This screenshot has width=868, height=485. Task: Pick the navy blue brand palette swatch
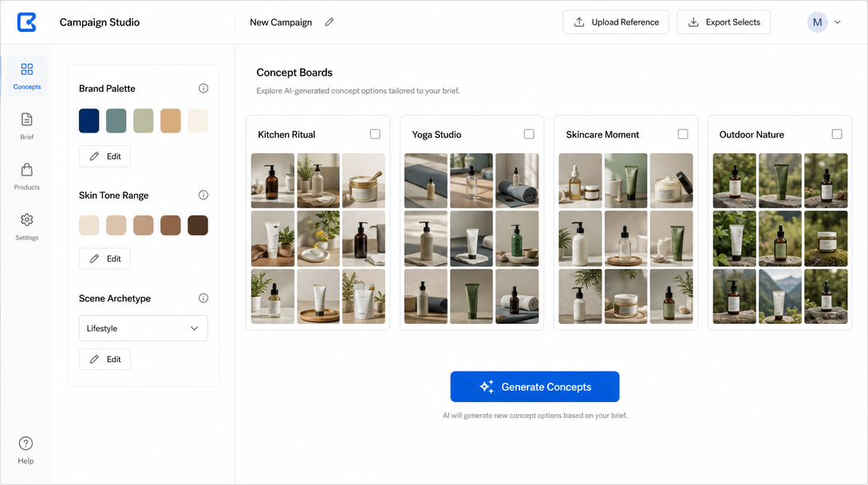(x=89, y=120)
